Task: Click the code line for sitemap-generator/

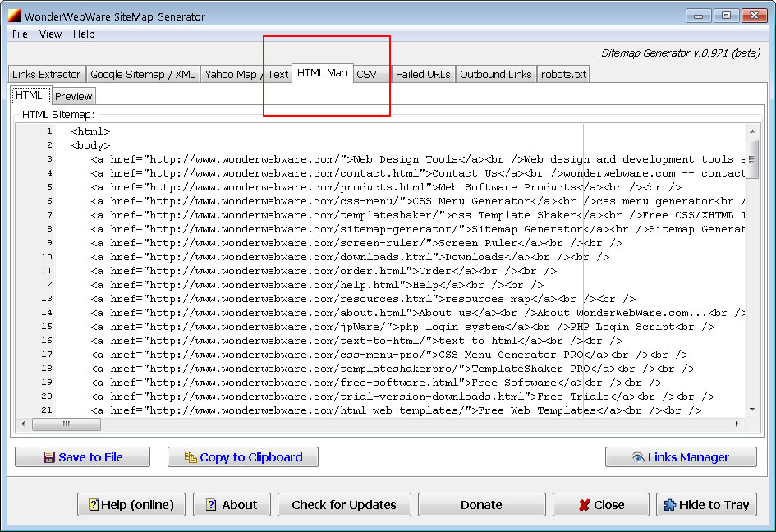Action: tap(418, 229)
